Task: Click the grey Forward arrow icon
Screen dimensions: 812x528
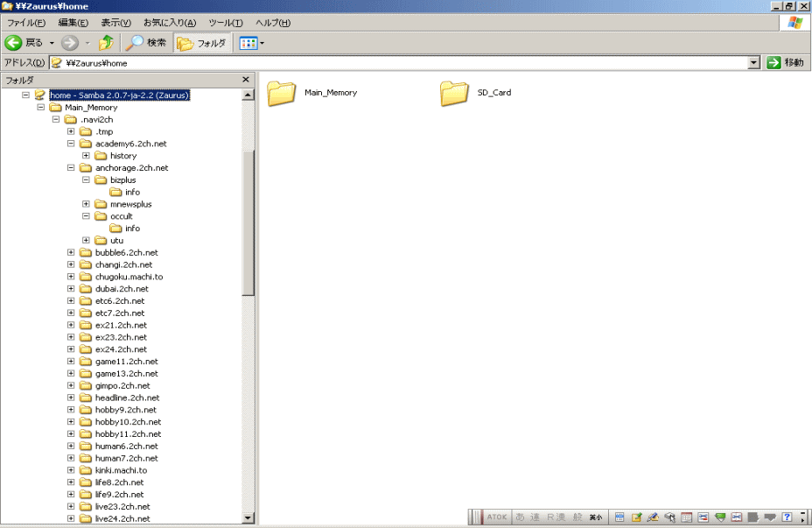Action: 69,43
